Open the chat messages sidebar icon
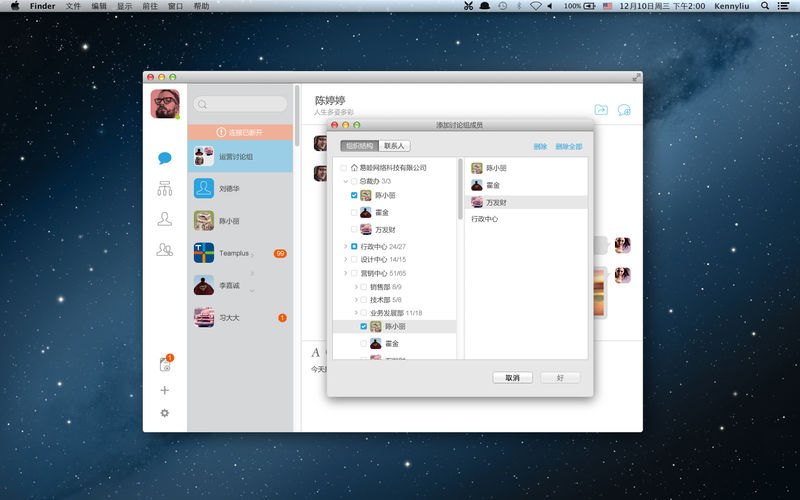Screen dimensions: 800x500 coord(165,158)
